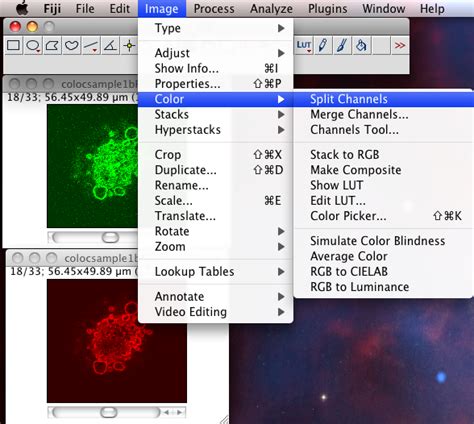
Task: Click Simulate Color Blindness
Action: [x=383, y=241]
